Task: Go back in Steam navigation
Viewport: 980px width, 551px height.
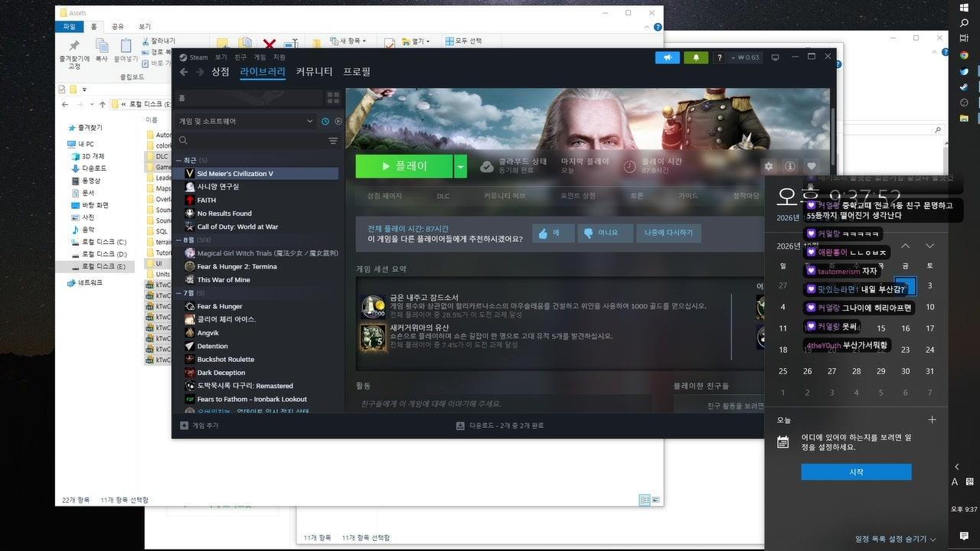Action: coord(184,72)
